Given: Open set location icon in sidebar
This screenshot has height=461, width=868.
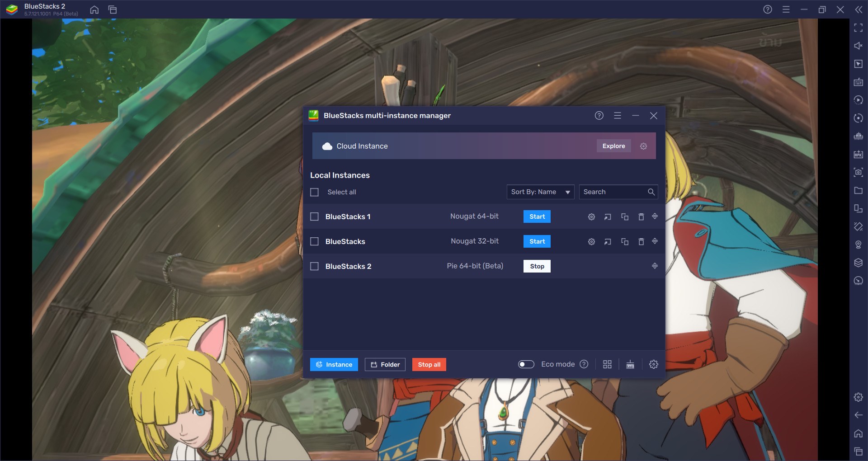Looking at the screenshot, I should pos(859,245).
